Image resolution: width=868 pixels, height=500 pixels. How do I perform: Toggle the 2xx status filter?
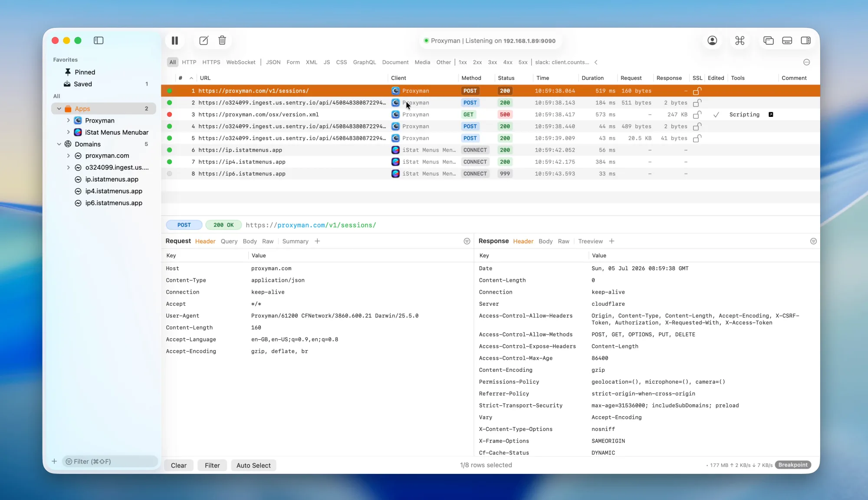[477, 62]
